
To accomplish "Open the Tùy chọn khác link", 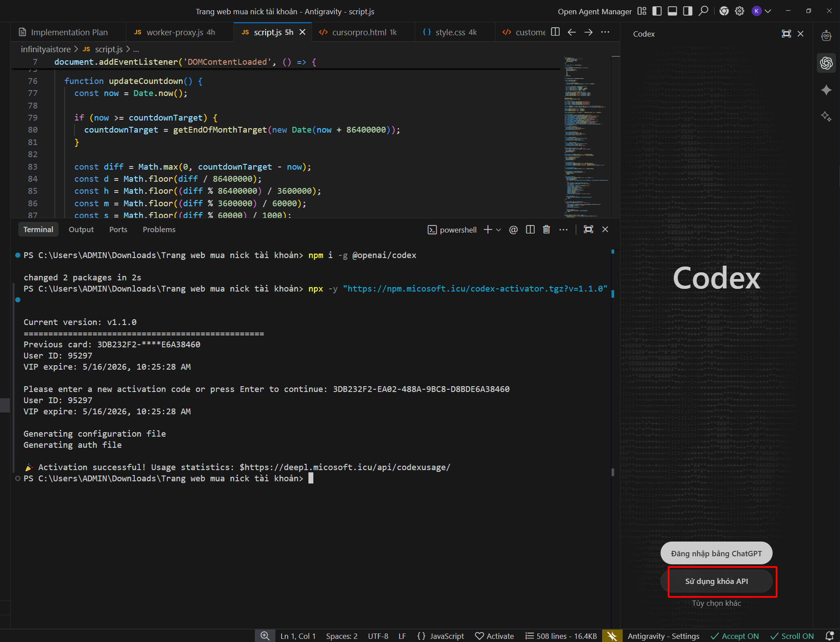I will [716, 604].
